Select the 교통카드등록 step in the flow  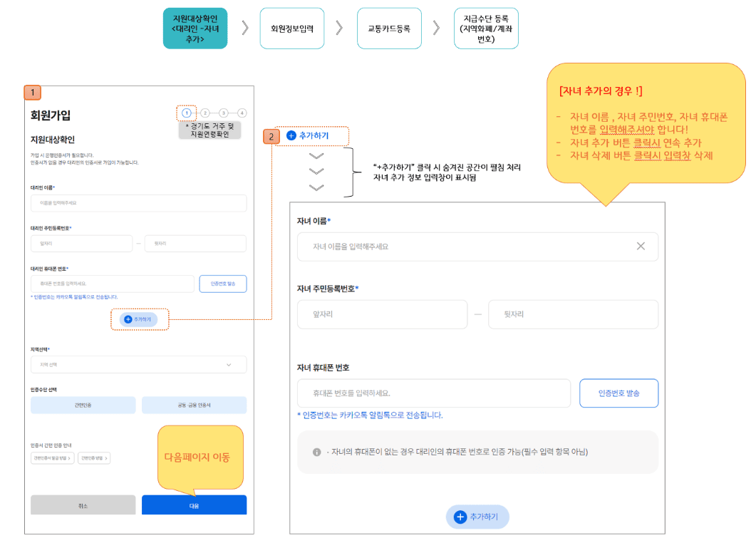389,28
